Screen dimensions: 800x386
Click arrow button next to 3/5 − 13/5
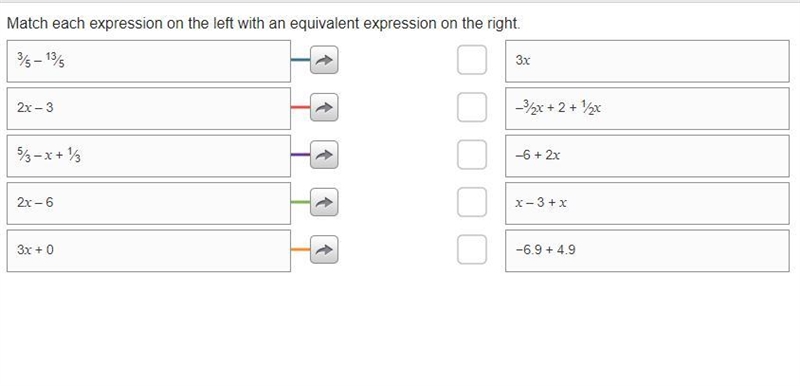pos(324,60)
